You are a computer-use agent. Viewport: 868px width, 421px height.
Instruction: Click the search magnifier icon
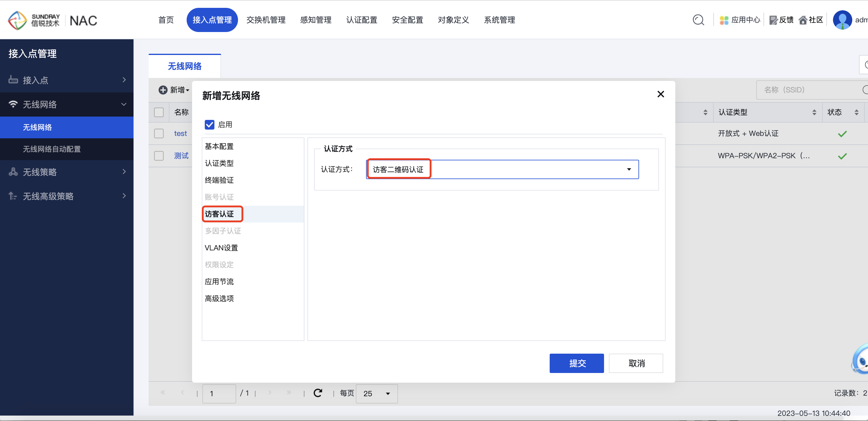pos(698,20)
